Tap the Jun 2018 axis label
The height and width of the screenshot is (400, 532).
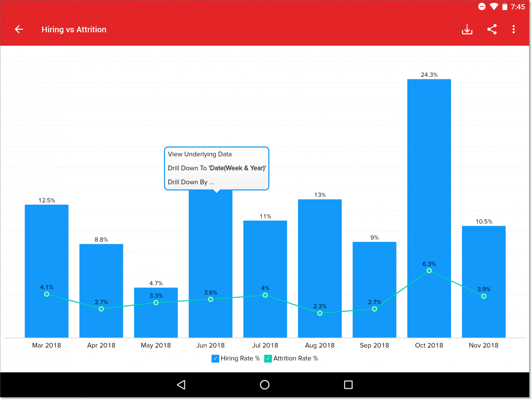[210, 345]
